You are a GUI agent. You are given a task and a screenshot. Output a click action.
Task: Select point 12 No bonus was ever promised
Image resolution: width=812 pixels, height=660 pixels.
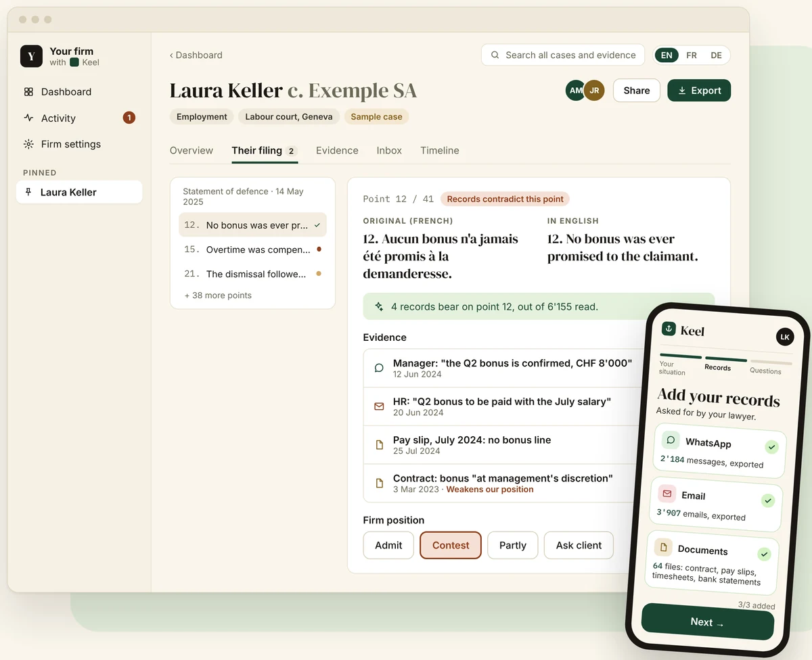pos(252,225)
